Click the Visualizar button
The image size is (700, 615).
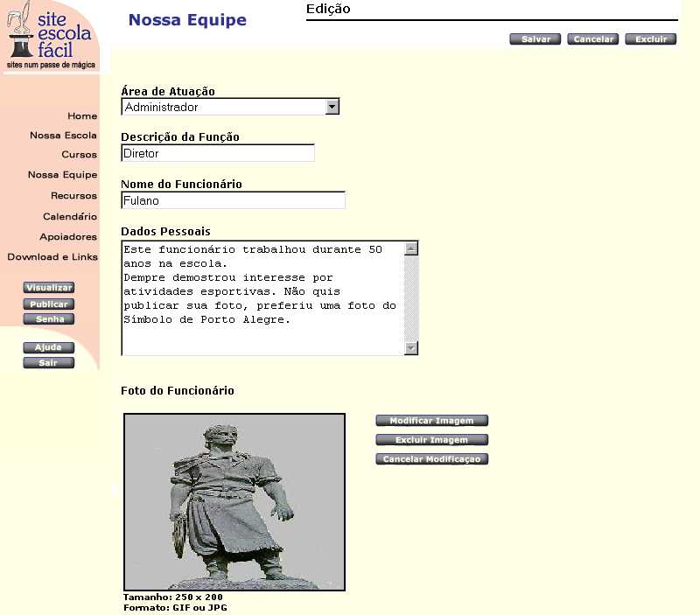pyautogui.click(x=49, y=288)
